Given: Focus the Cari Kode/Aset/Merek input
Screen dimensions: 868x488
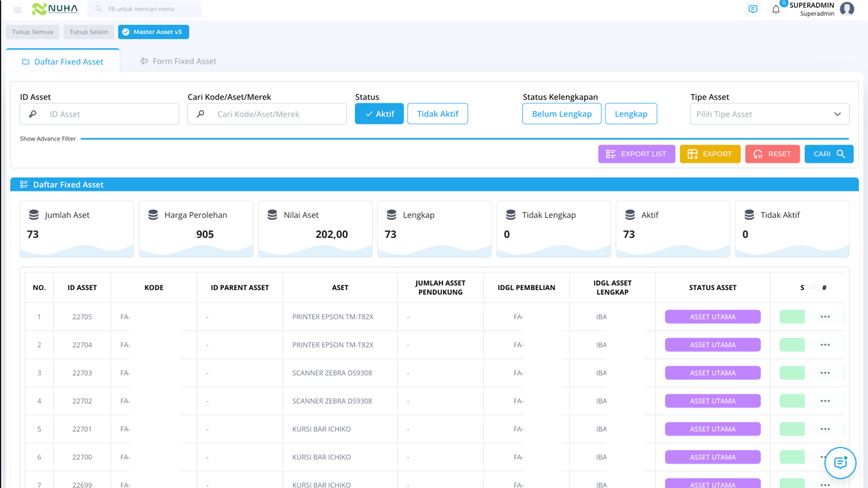Looking at the screenshot, I should (267, 114).
